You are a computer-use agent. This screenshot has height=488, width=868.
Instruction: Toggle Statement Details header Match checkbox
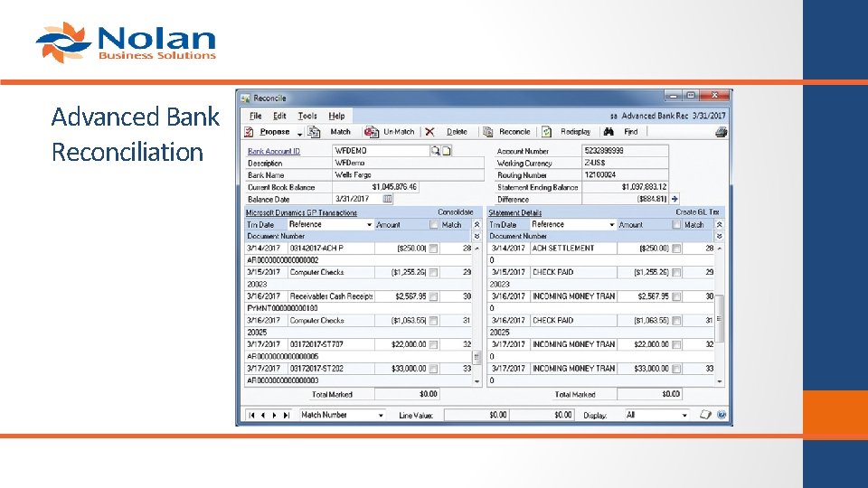pos(676,225)
